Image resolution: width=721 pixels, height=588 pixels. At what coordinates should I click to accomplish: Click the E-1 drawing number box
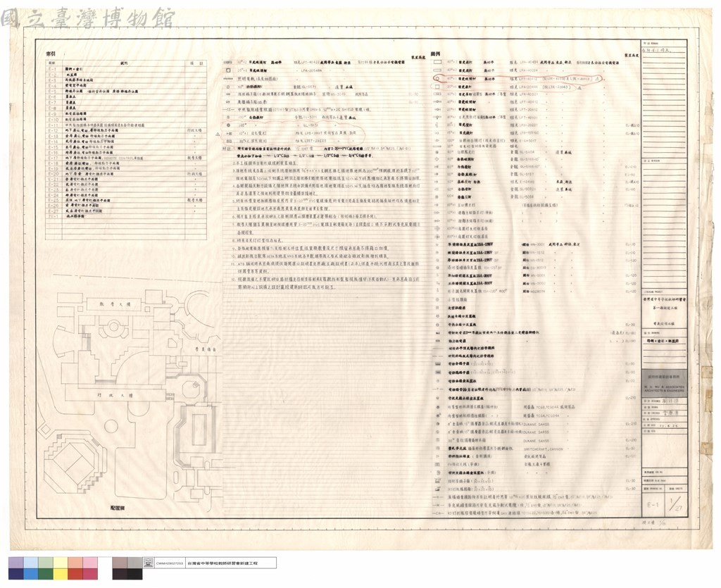[x=653, y=504]
